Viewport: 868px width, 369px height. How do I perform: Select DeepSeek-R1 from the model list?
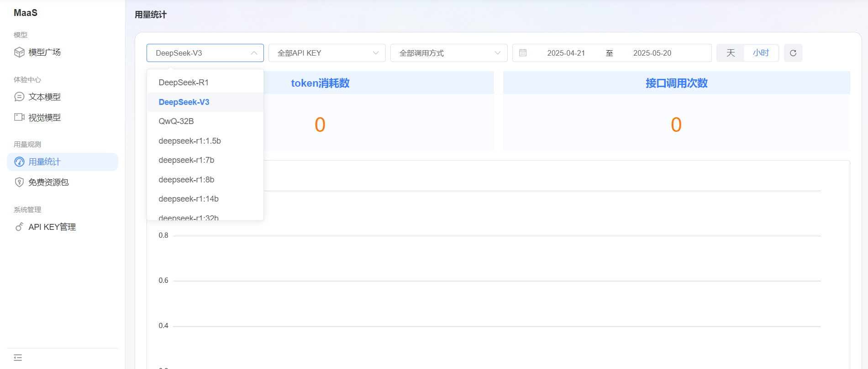pos(205,83)
